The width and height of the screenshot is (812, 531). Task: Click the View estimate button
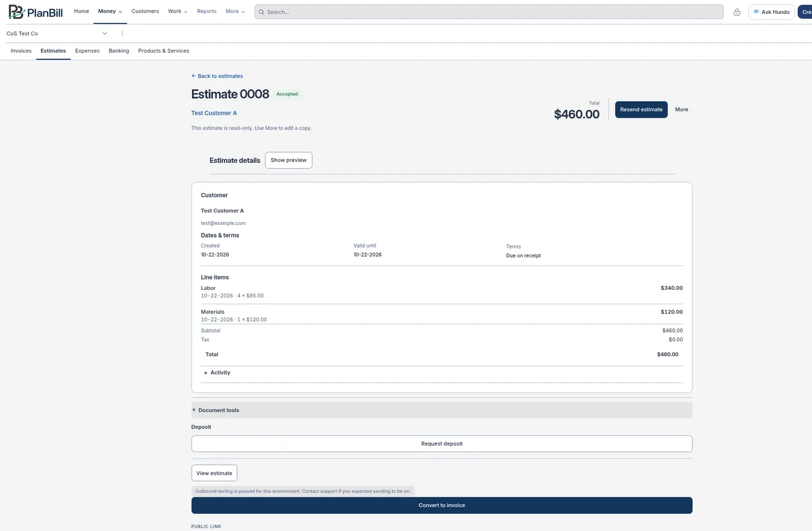coord(214,473)
